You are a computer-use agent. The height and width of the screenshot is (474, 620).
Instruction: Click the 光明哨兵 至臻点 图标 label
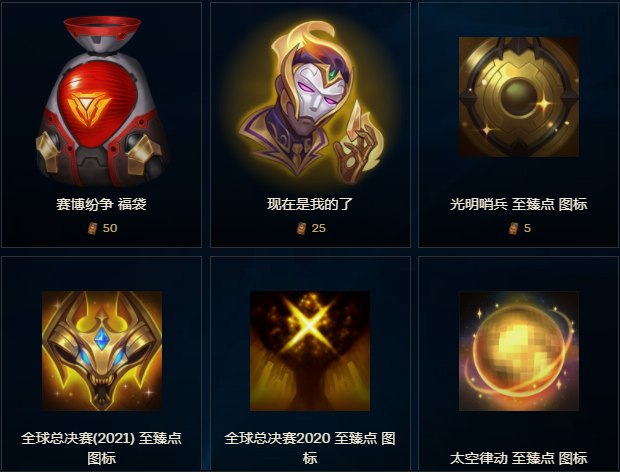click(519, 204)
